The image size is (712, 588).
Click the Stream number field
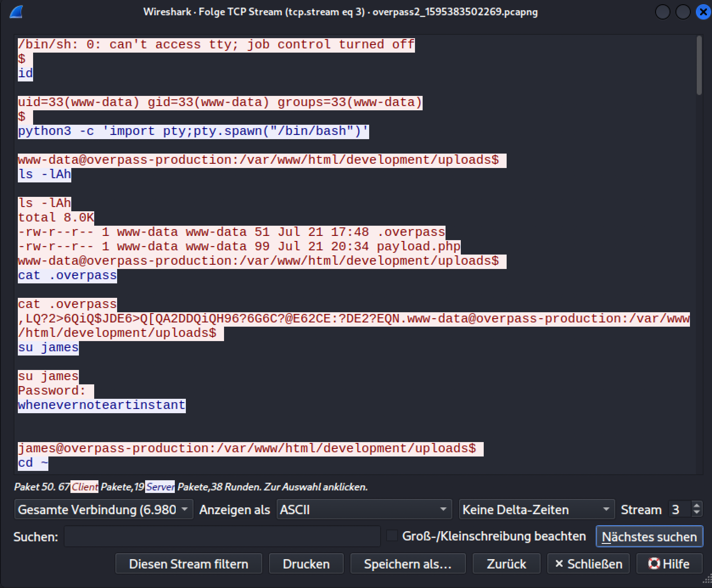click(x=679, y=510)
